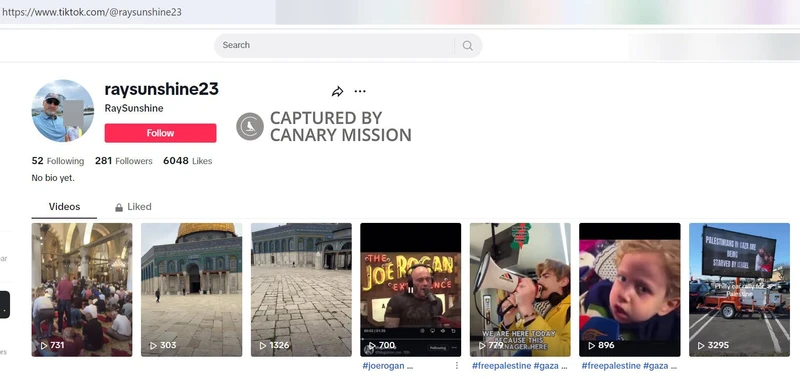The image size is (800, 378).
Task: Click the 6048 Likes count
Action: (x=187, y=161)
